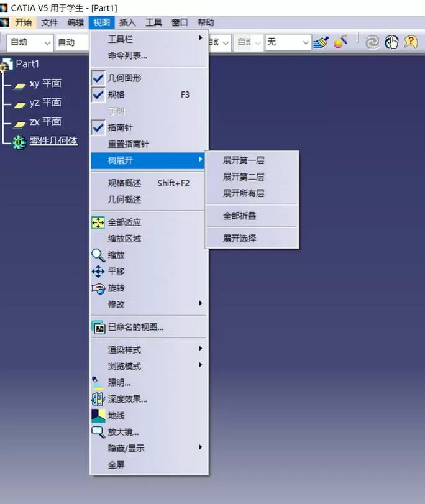Choose 展开第一层 in submenu
Image resolution: width=425 pixels, height=504 pixels.
[252, 160]
